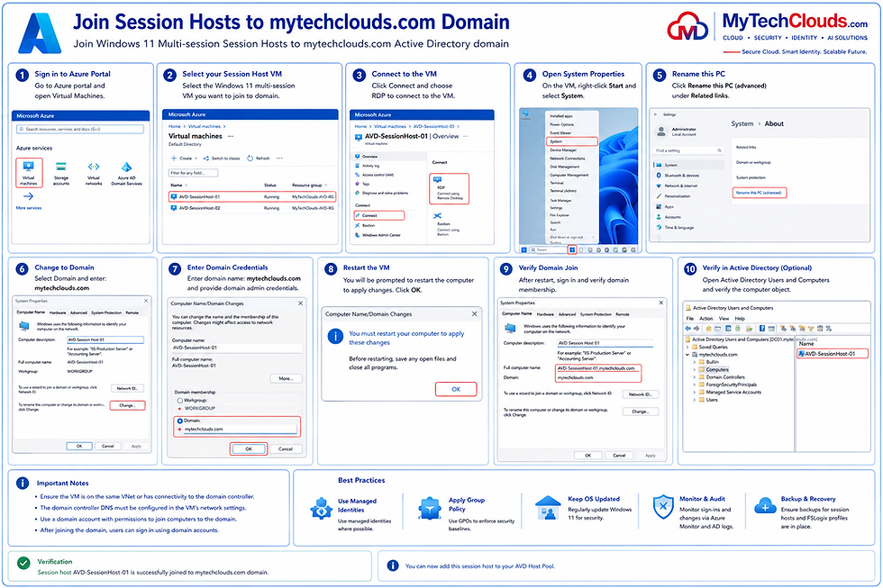Open the Create dropdown in Virtual machines
Image resolution: width=883 pixels, height=588 pixels.
pyautogui.click(x=183, y=158)
